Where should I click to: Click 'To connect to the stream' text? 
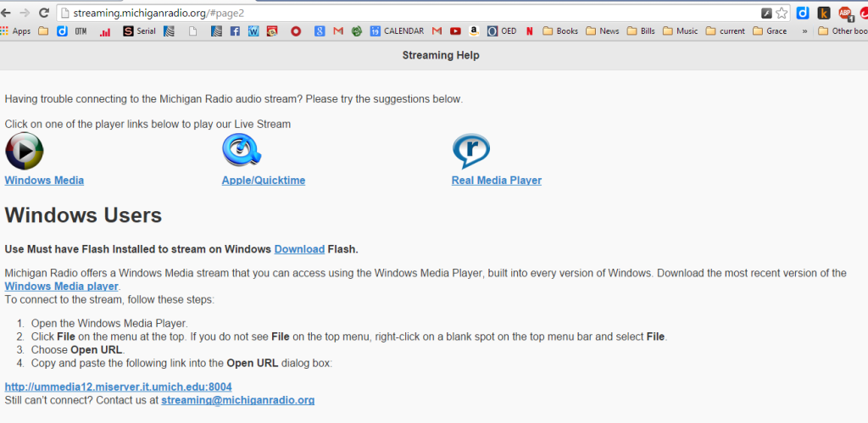(109, 300)
